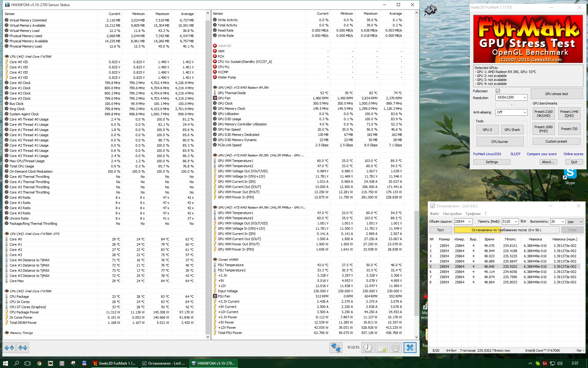This screenshot has width=588, height=368.
Task: Start HWiNFO logging sheet icon
Action: coord(382,347)
